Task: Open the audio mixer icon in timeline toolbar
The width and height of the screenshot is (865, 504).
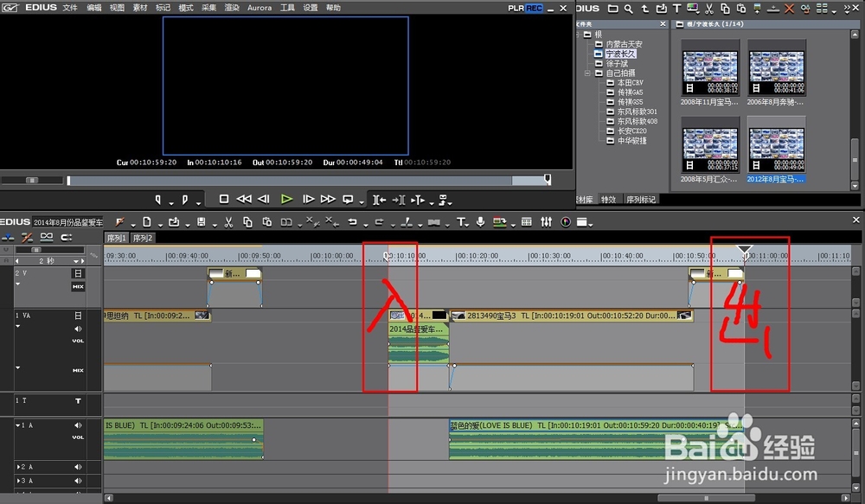Action: (x=546, y=222)
